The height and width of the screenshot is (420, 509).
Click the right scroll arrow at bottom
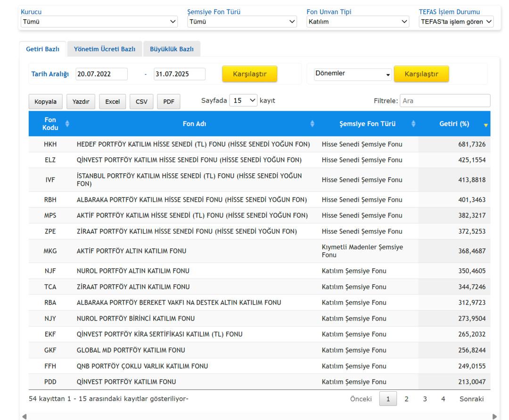[494, 416]
